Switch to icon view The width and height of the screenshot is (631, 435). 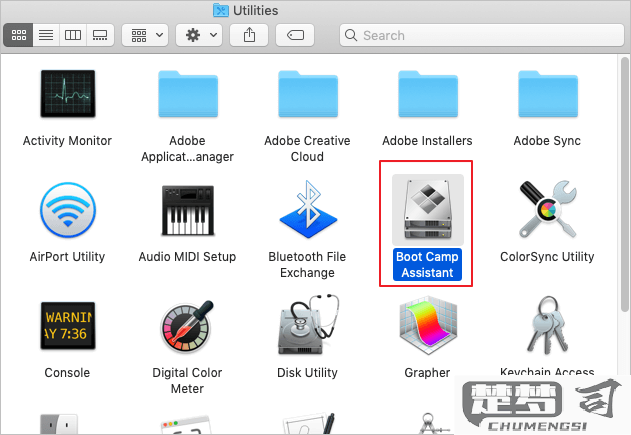click(x=19, y=35)
